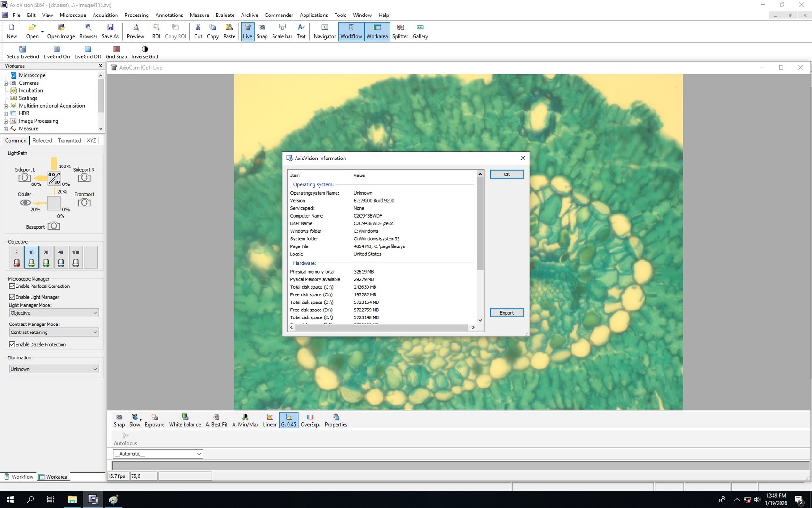Image resolution: width=812 pixels, height=508 pixels.
Task: Expand the Multidimensional Acquisition tree node
Action: tap(6, 106)
